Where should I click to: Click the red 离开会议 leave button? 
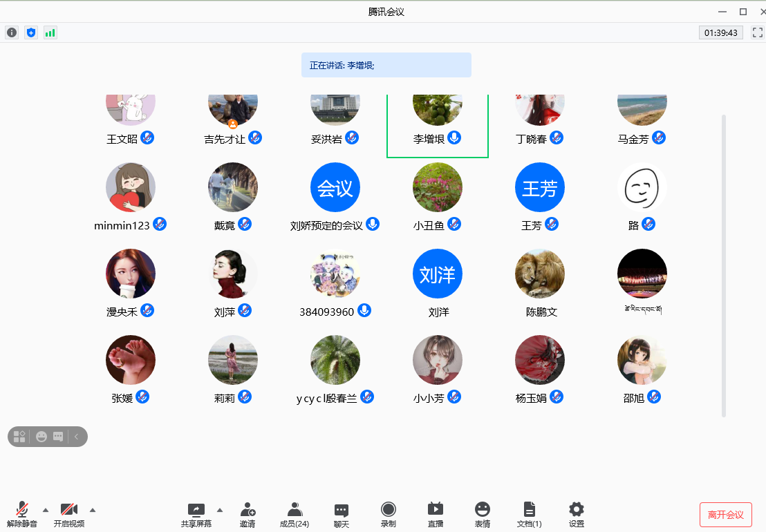click(726, 515)
